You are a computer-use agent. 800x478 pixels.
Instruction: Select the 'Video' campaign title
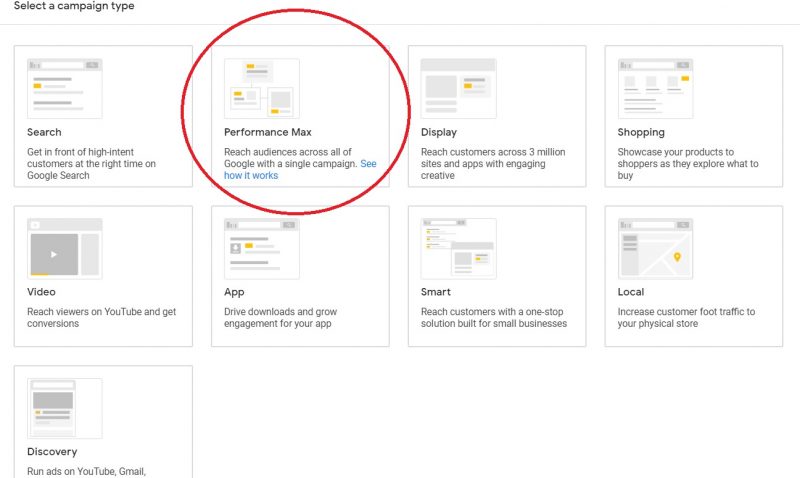pyautogui.click(x=41, y=292)
